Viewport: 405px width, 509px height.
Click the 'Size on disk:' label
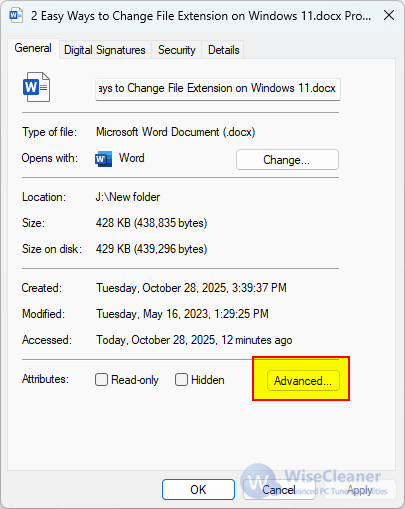52,249
